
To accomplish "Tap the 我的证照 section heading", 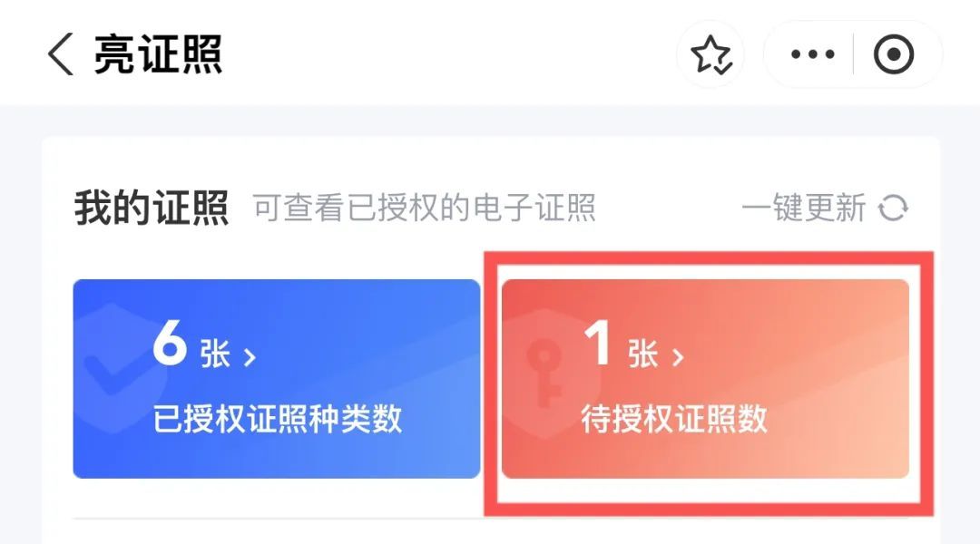I will pos(152,208).
